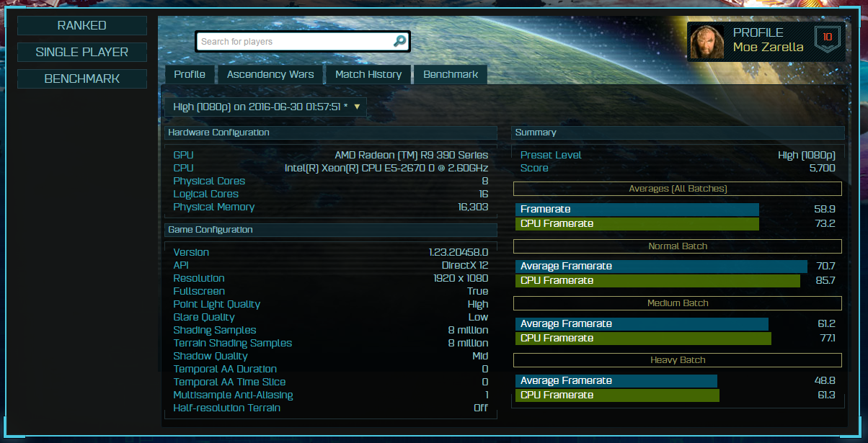Open the High (1080p) benchmark selector
868x443 pixels.
(x=265, y=107)
